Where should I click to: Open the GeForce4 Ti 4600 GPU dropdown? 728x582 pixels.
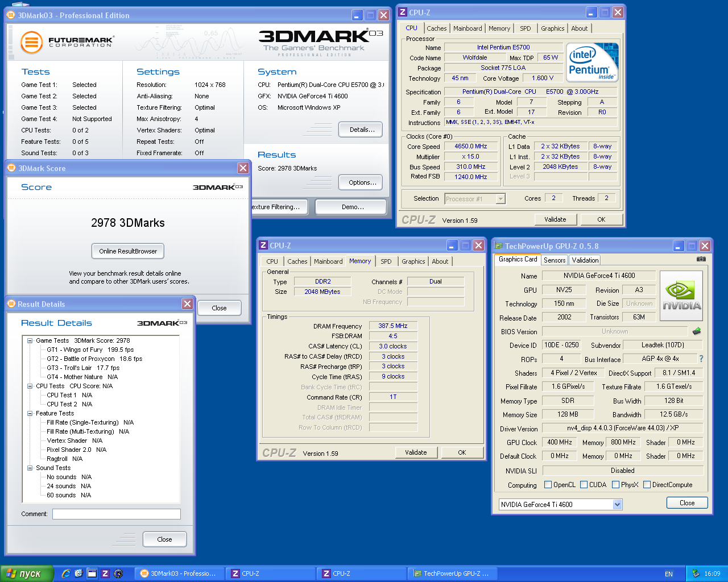(x=618, y=505)
